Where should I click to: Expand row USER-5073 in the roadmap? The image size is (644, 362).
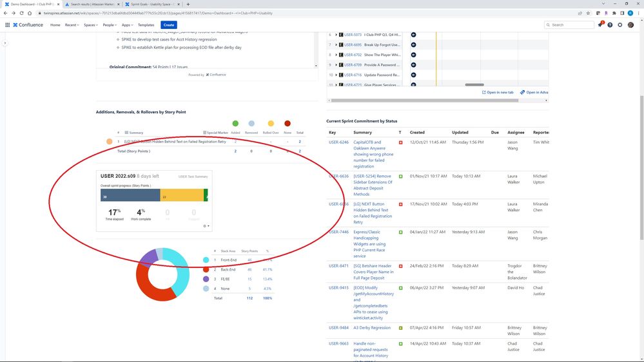(x=336, y=35)
